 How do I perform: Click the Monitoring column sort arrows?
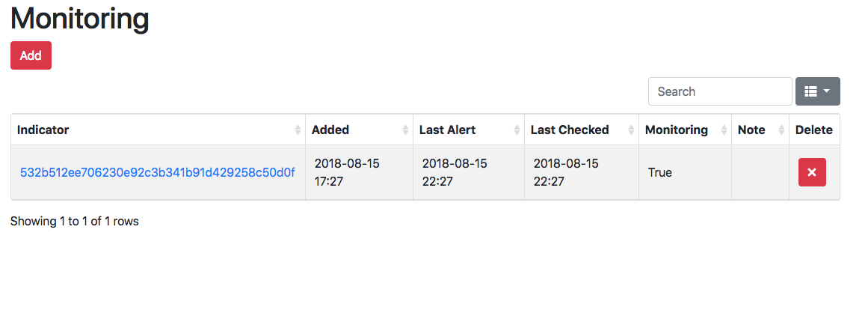pos(724,130)
